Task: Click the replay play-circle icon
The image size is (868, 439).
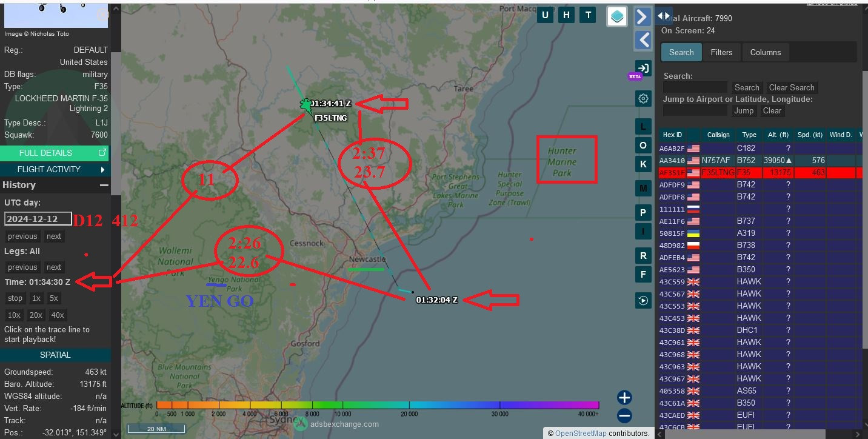Action: pyautogui.click(x=643, y=300)
